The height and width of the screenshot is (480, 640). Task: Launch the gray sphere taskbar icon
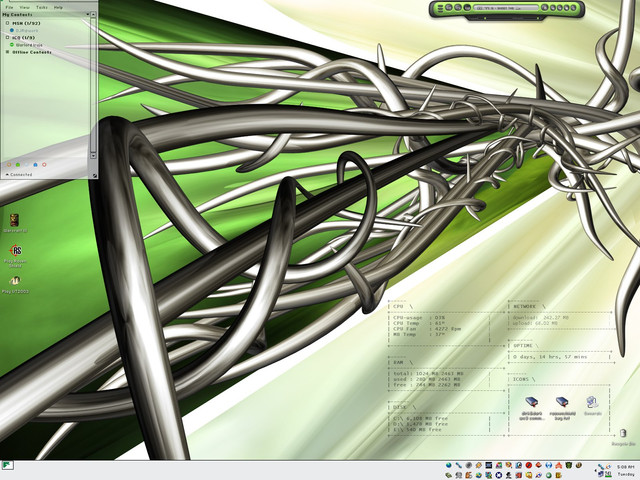coord(469,465)
